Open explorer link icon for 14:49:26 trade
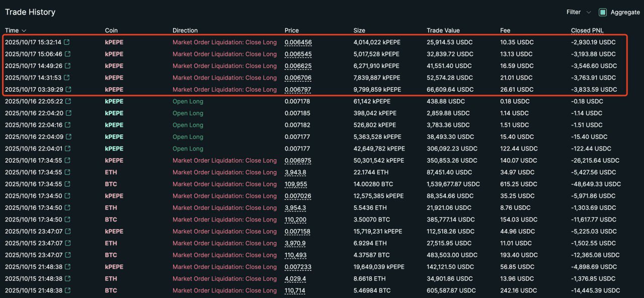This screenshot has width=644, height=298. (67, 66)
